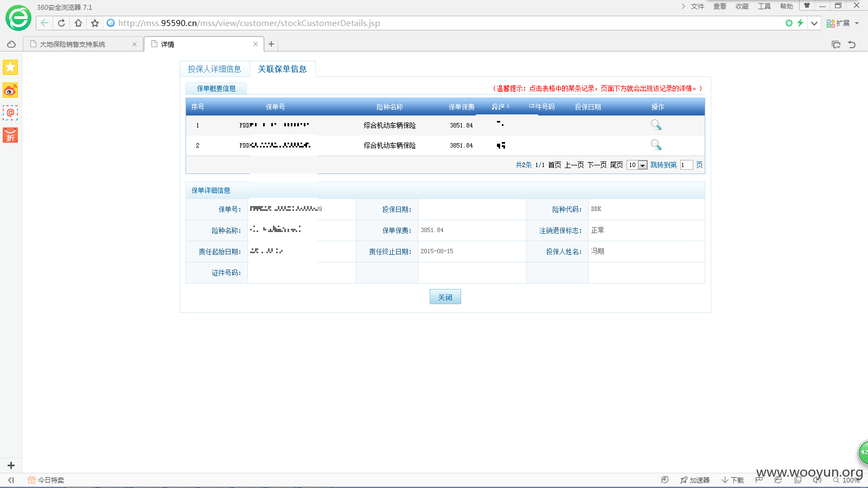868x488 pixels.
Task: Open the browser home page icon
Action: click(x=78, y=23)
